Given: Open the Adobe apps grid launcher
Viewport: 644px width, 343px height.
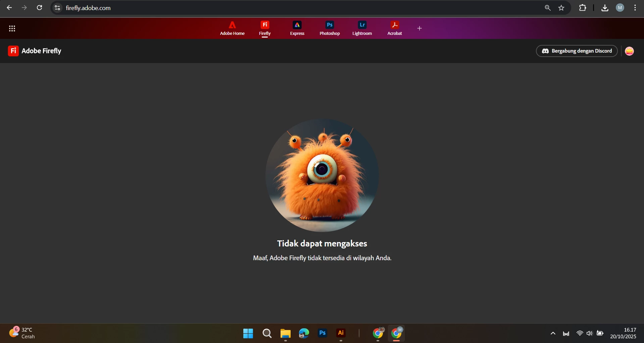Looking at the screenshot, I should 12,28.
